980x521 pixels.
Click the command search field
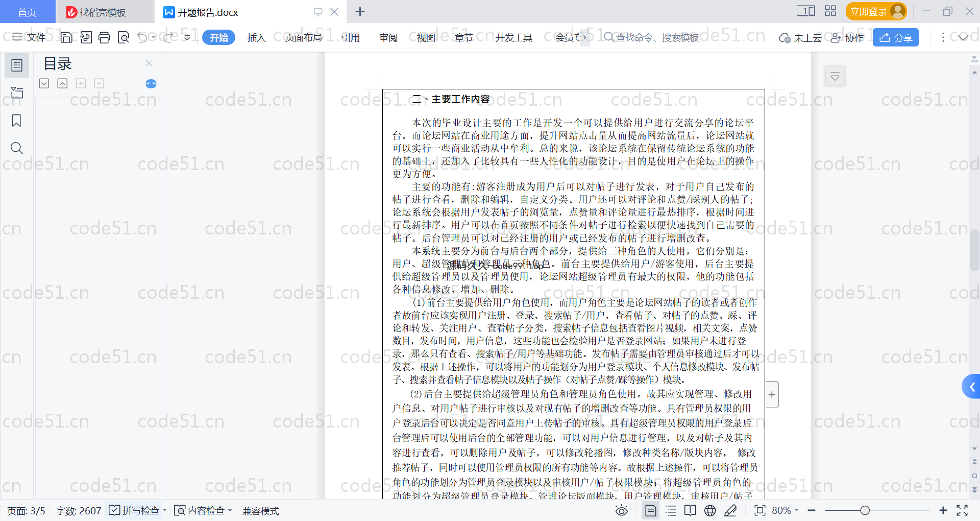click(651, 37)
